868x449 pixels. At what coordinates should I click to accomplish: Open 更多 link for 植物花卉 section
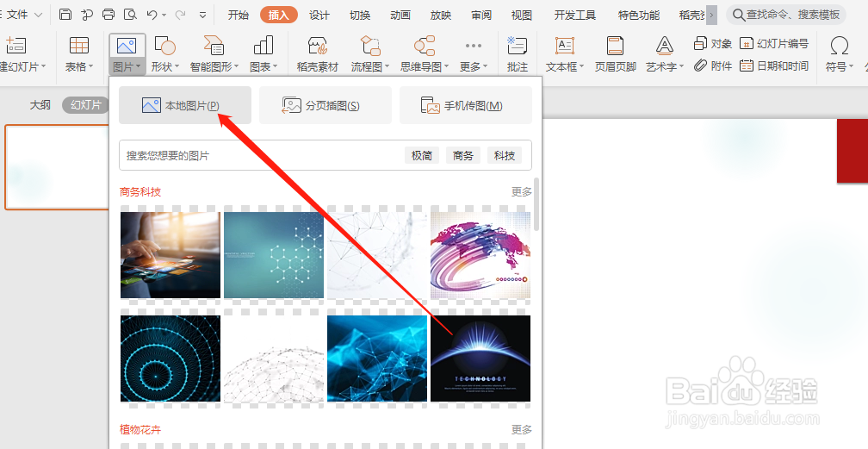pyautogui.click(x=522, y=429)
